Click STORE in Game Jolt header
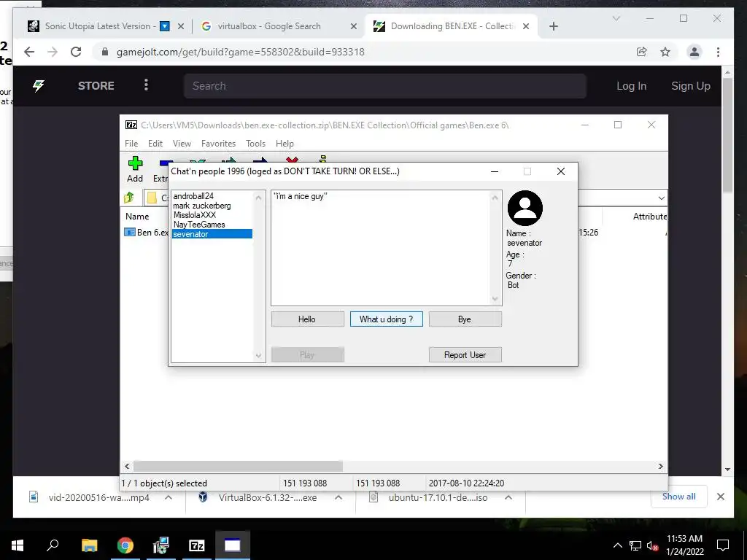Screen dimensions: 747x560 point(96,86)
